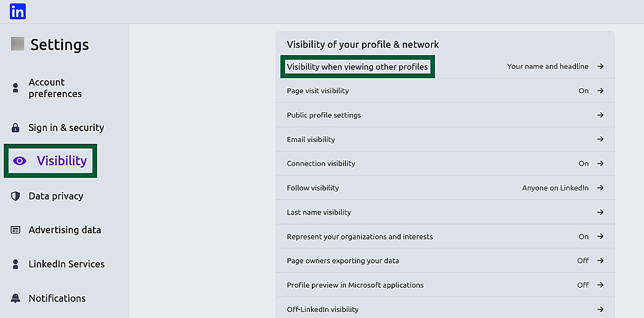Click 'Visibility of your profile & network' heading

[363, 45]
